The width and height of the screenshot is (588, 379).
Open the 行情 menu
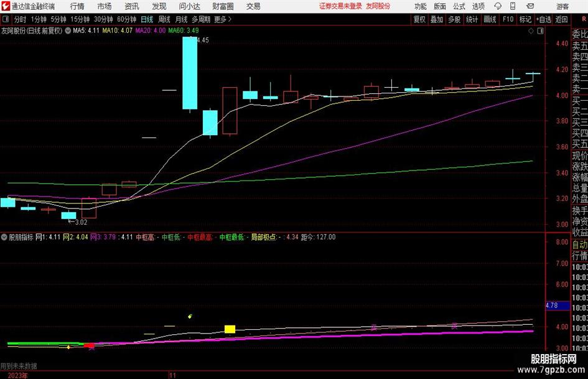[x=77, y=6]
